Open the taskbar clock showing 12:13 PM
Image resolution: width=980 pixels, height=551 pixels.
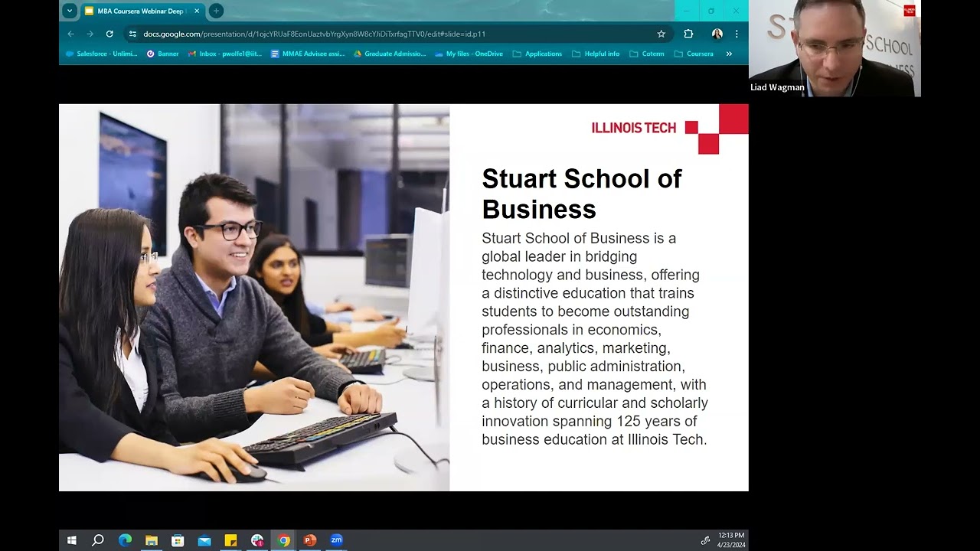click(731, 540)
